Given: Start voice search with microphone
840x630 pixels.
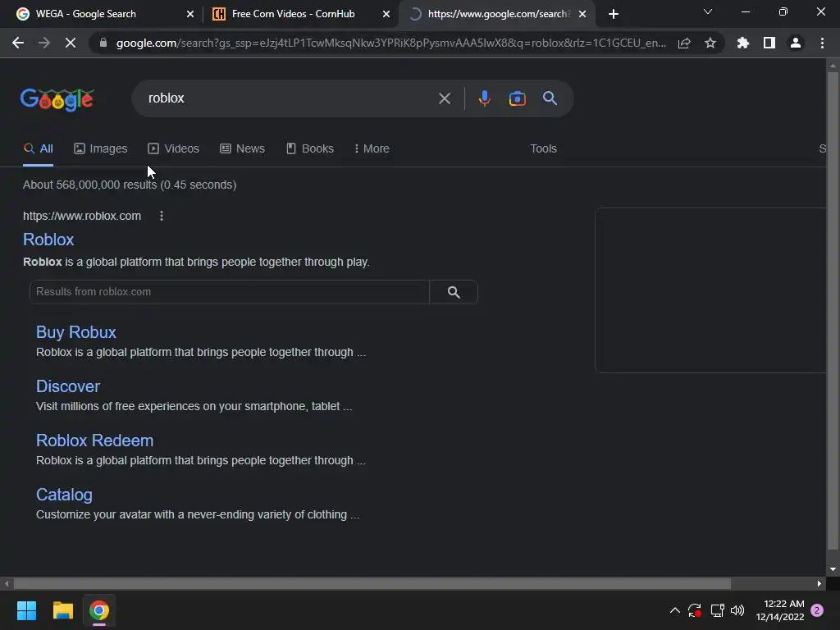Looking at the screenshot, I should point(484,98).
